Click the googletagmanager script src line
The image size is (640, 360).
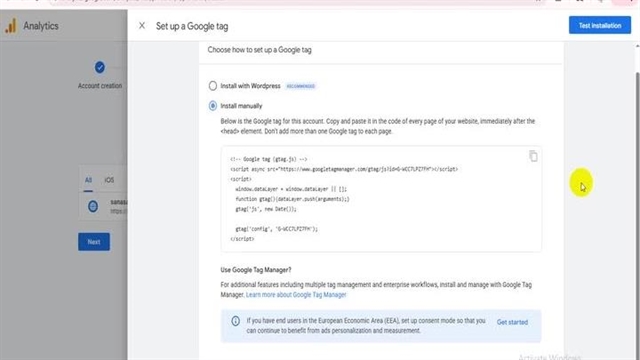[344, 169]
